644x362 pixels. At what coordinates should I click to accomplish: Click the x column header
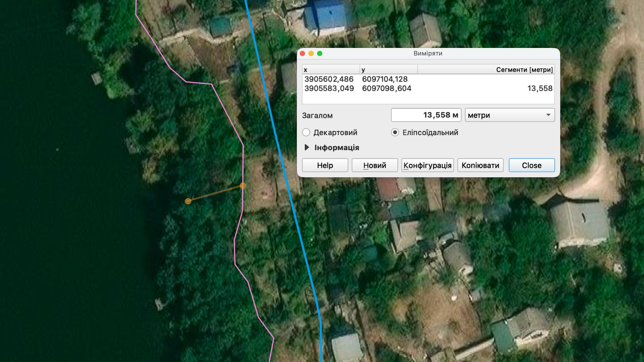331,70
